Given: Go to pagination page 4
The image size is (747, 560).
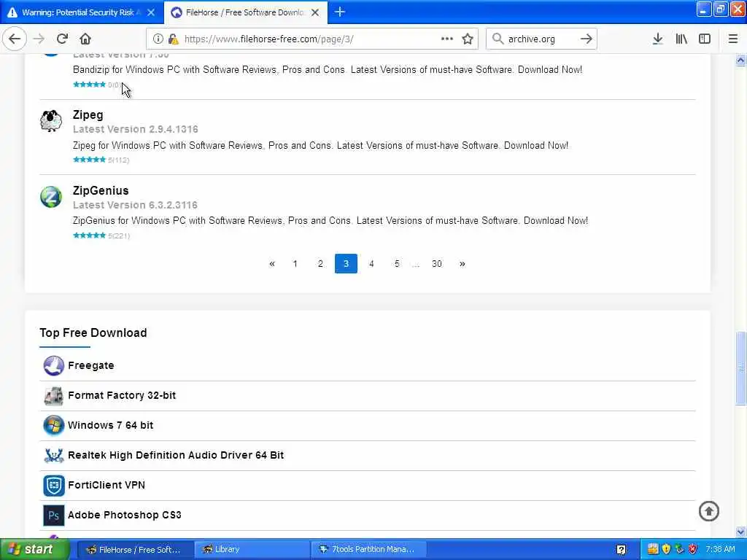Looking at the screenshot, I should 371,264.
